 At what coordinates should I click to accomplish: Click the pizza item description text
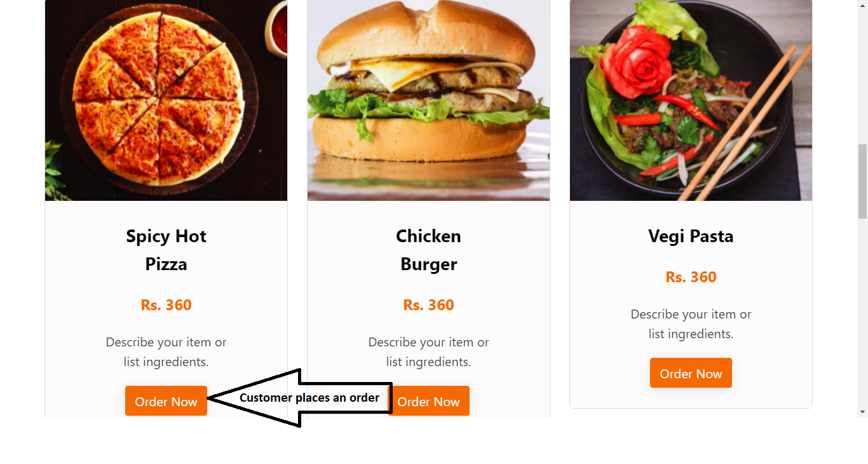coord(166,352)
